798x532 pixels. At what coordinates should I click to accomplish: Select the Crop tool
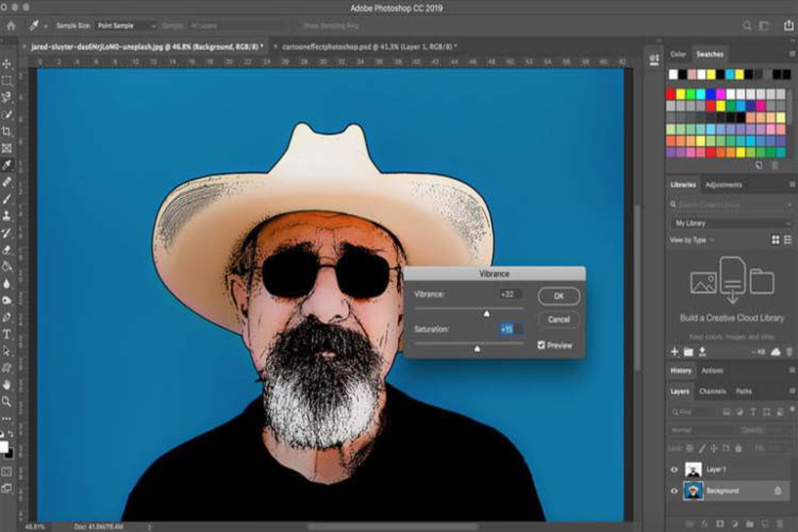click(7, 131)
